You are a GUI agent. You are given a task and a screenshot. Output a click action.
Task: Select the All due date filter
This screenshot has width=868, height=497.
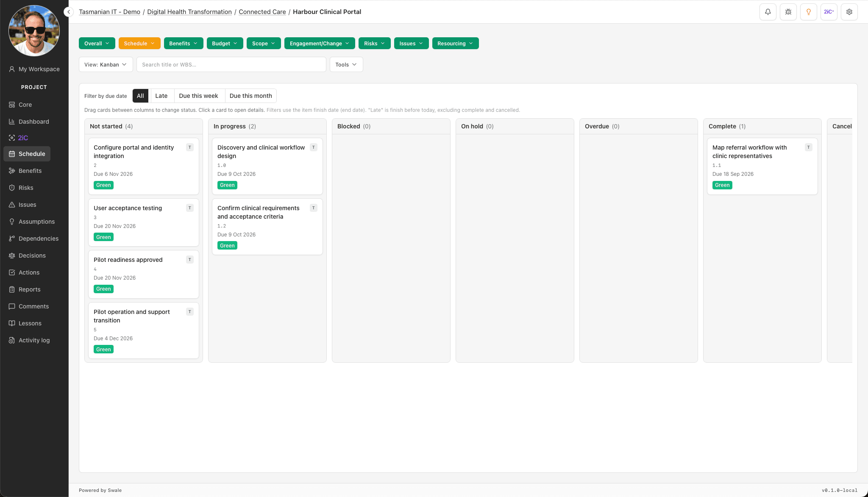[140, 96]
